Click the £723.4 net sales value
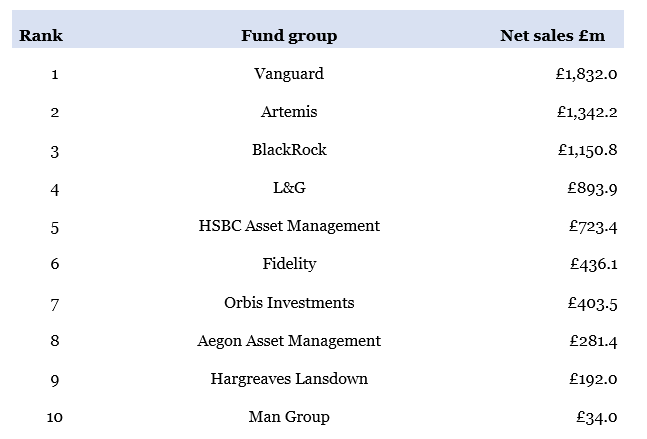Viewport: 647px width, 439px height. pyautogui.click(x=592, y=226)
